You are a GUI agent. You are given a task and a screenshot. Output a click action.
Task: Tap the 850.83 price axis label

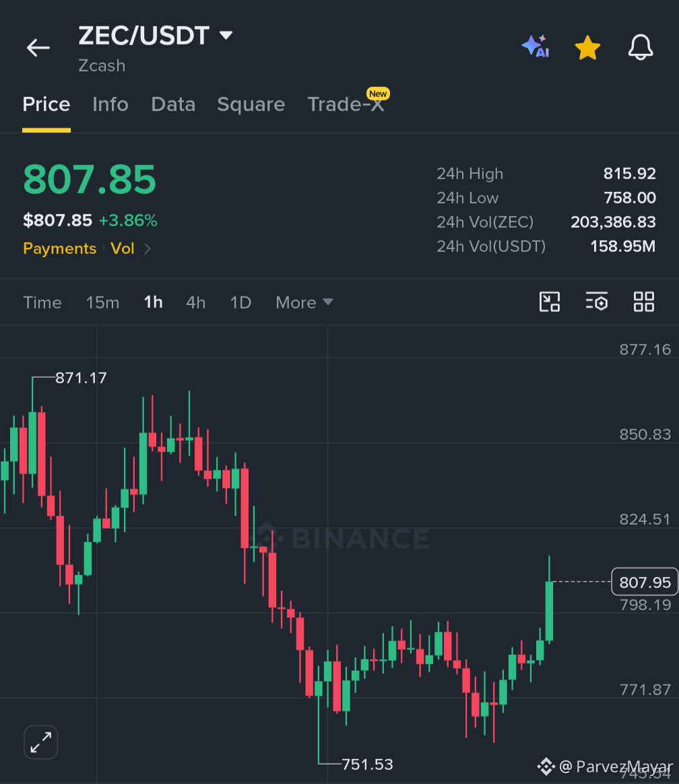(645, 434)
